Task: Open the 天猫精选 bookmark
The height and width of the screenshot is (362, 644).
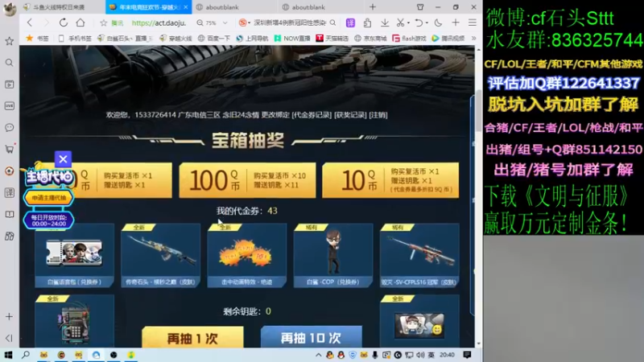Action: point(332,38)
